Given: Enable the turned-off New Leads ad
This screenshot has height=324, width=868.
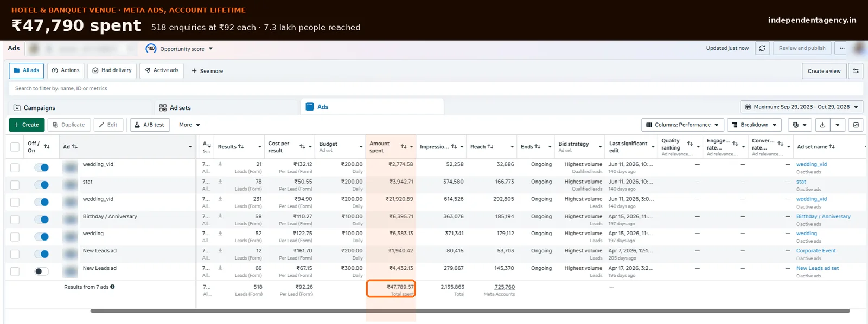Looking at the screenshot, I should click(41, 271).
